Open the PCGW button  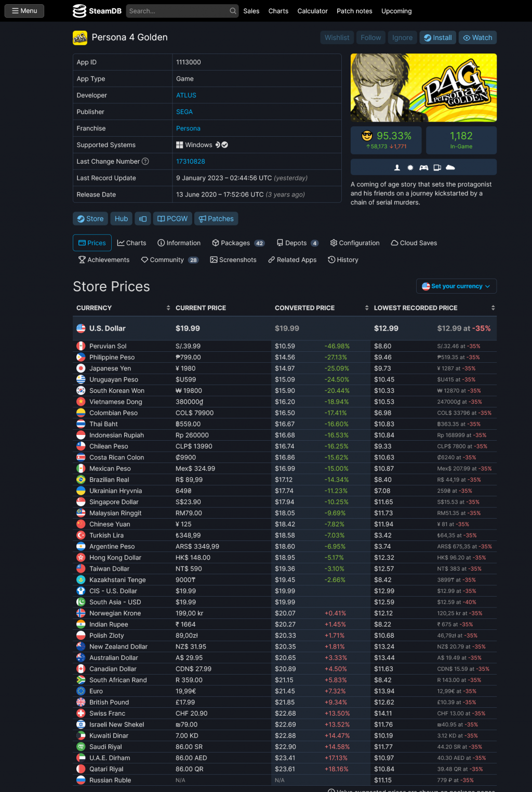[x=172, y=219]
